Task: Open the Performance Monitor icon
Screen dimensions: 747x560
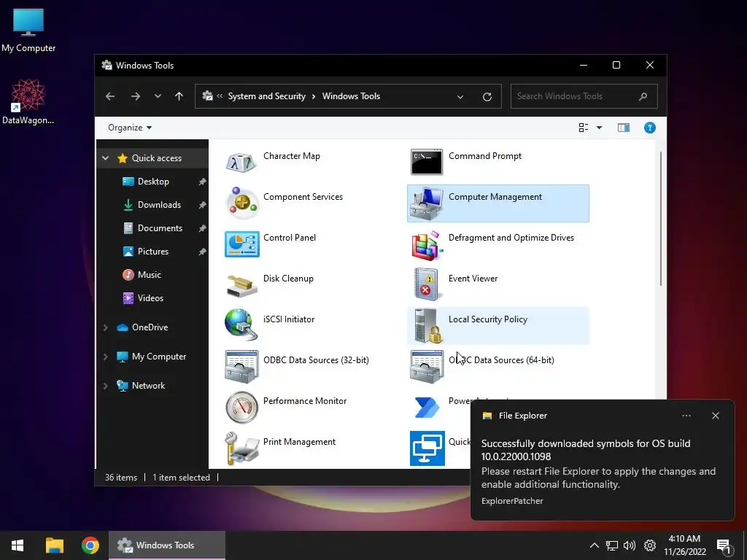Action: point(241,408)
